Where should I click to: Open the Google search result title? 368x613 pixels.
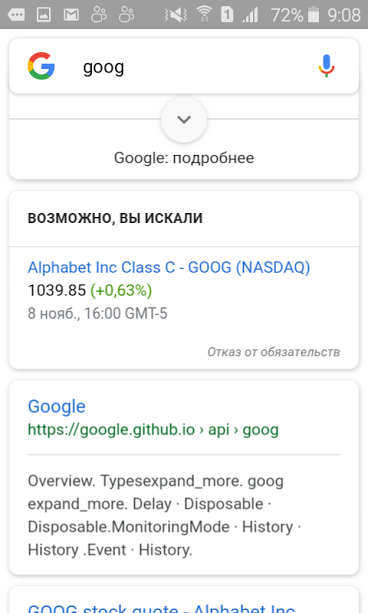click(x=57, y=407)
